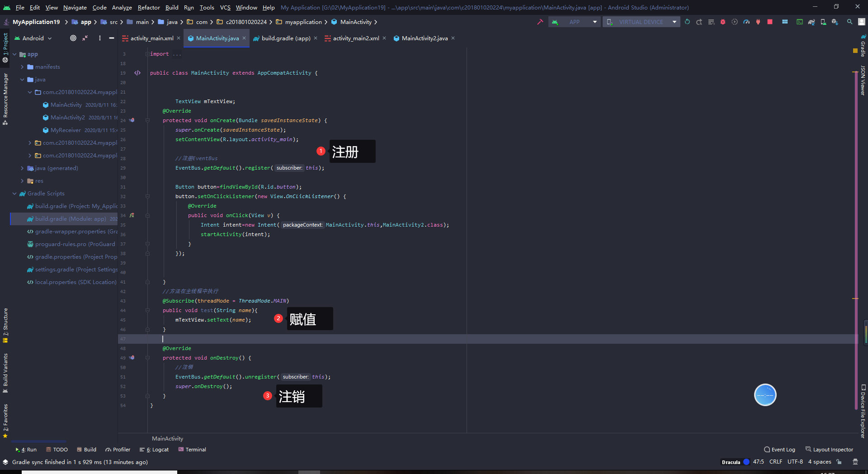The height and width of the screenshot is (474, 868).
Task: Open the Build tool window
Action: pyautogui.click(x=86, y=450)
